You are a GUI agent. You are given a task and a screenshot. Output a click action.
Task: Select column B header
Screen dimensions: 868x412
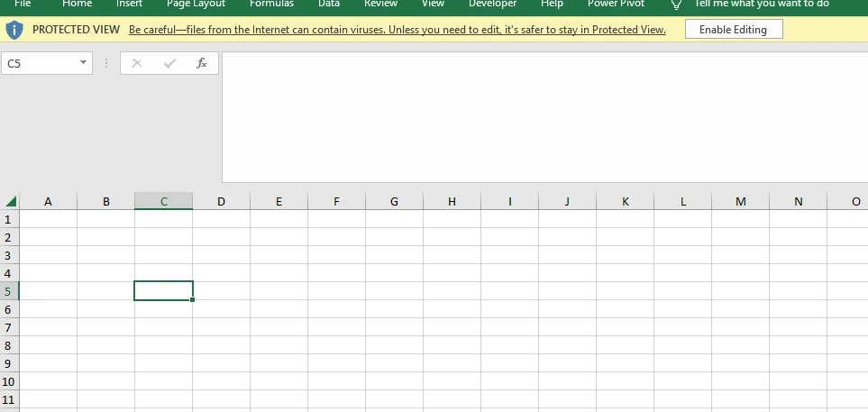(105, 202)
